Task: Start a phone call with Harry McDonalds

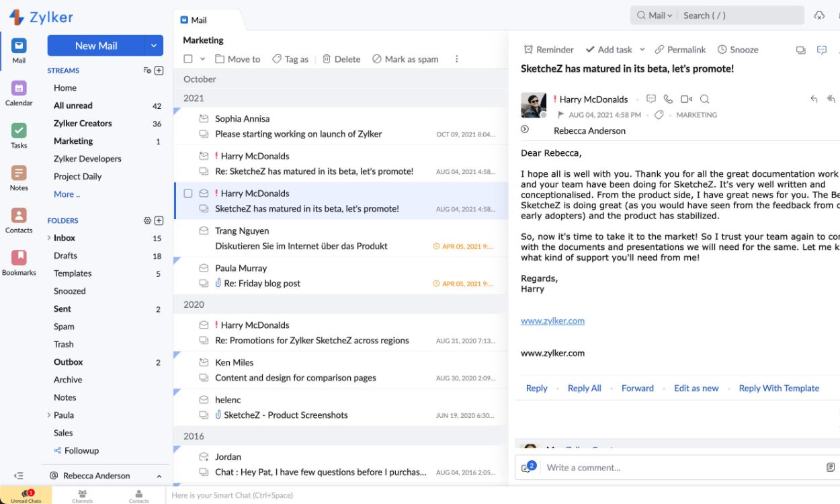Action: 669,99
